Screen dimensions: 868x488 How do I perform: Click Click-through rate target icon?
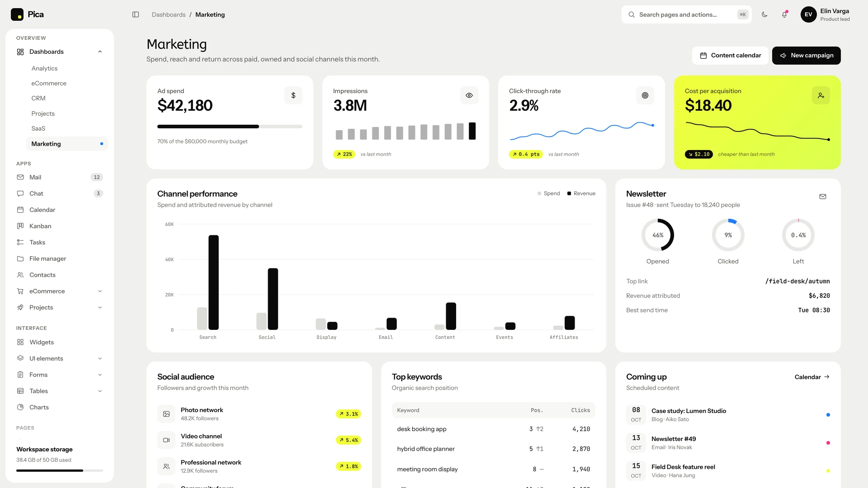point(645,95)
